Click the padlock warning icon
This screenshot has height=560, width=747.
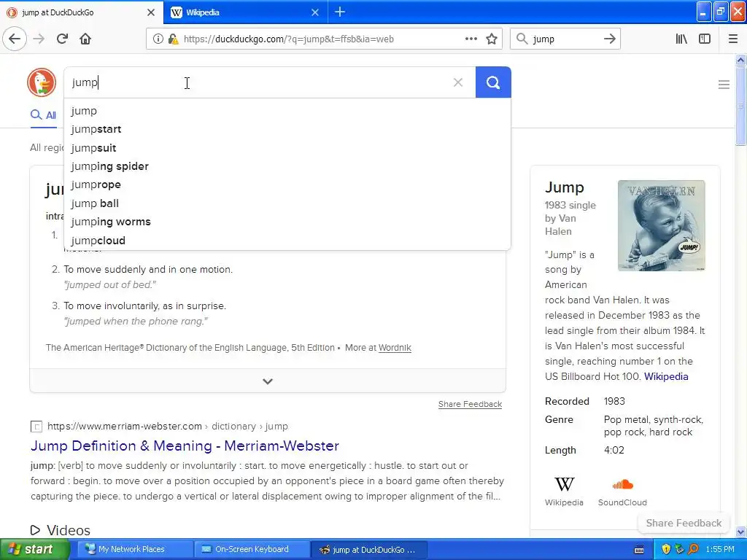click(x=173, y=39)
